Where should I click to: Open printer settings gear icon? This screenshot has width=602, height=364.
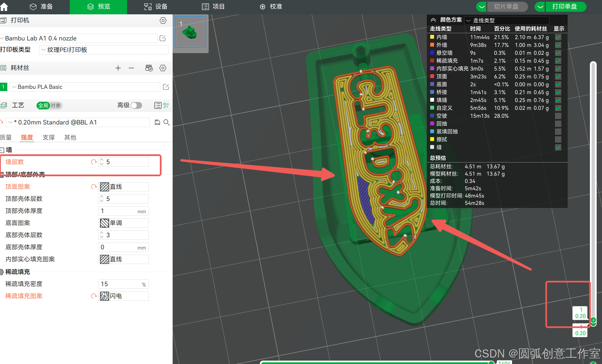(x=163, y=21)
